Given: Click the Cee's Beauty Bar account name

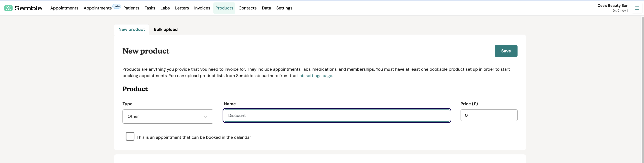Looking at the screenshot, I should pyautogui.click(x=612, y=6).
